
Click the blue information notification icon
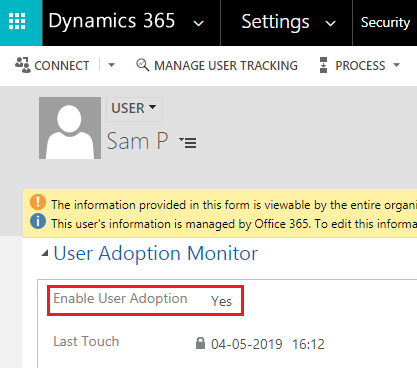tap(38, 221)
